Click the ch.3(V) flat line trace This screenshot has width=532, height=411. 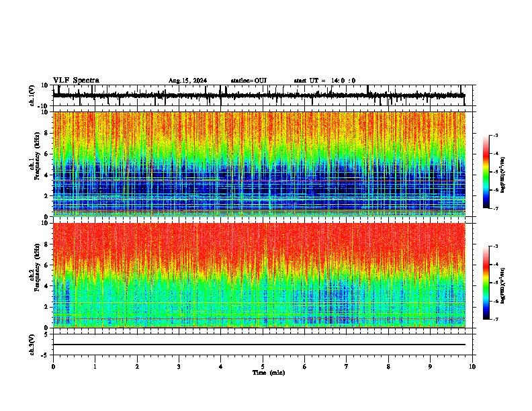259,345
